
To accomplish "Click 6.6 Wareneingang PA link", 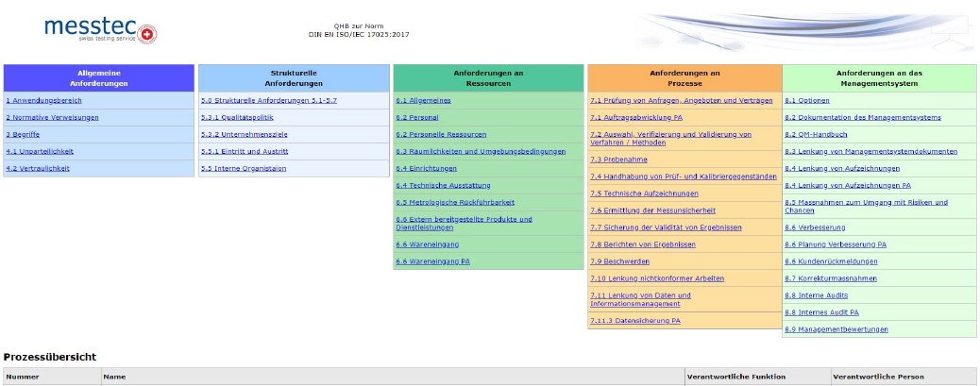I will [432, 261].
